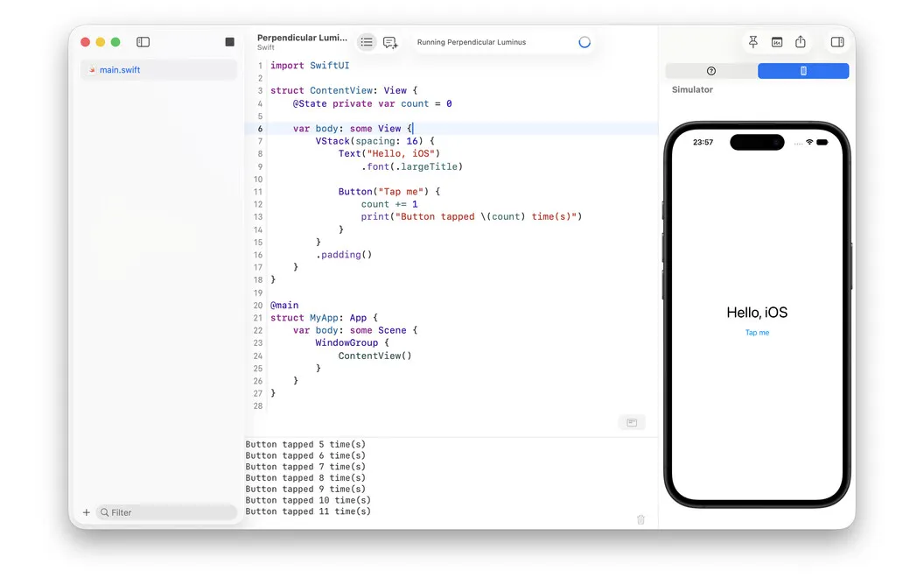The image size is (924, 578).
Task: Click the "Hello, iOS" text in simulator
Action: (757, 313)
